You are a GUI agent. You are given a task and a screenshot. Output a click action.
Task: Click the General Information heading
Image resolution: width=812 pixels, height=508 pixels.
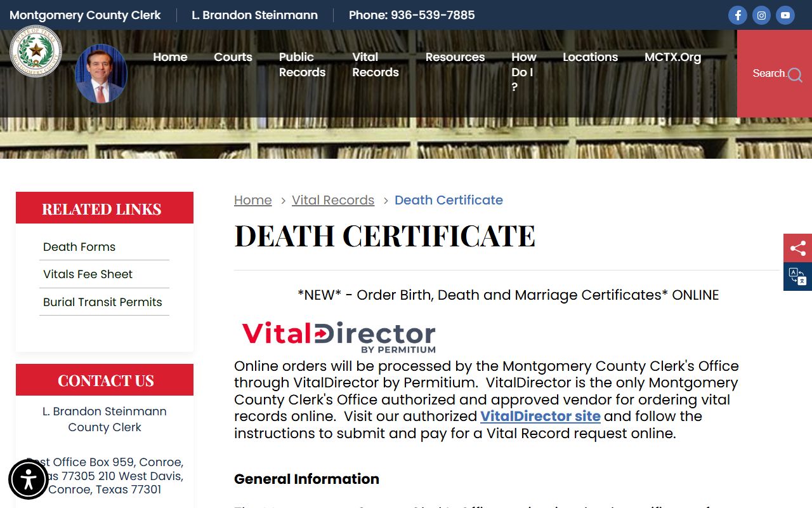(306, 479)
